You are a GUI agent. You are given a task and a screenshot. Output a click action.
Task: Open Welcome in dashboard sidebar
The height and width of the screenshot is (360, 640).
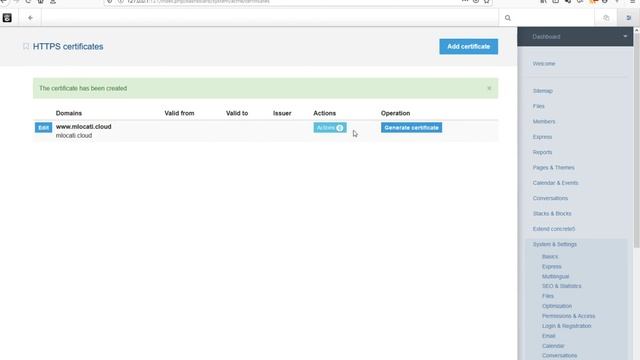[544, 64]
